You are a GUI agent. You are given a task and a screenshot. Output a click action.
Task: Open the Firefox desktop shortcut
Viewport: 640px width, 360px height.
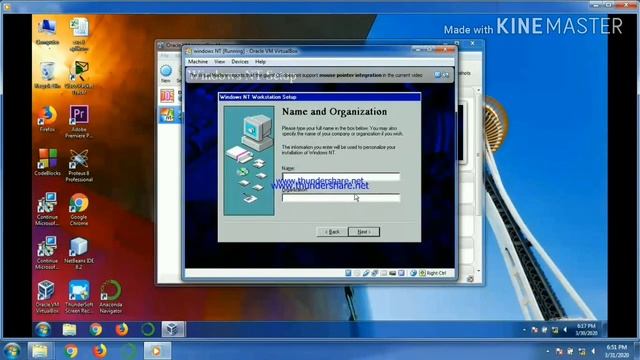point(47,119)
